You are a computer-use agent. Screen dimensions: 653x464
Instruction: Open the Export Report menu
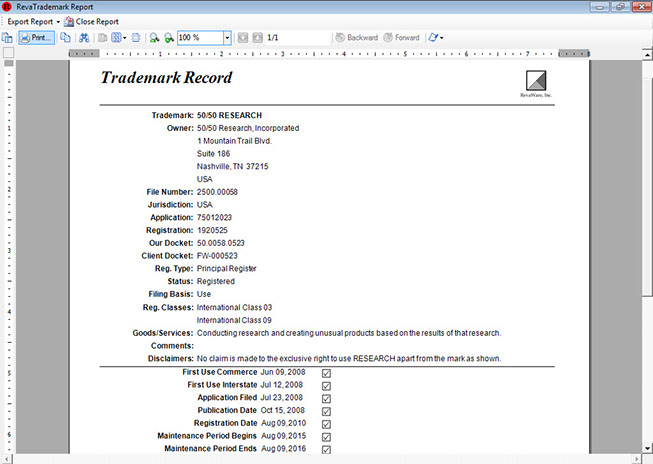31,21
